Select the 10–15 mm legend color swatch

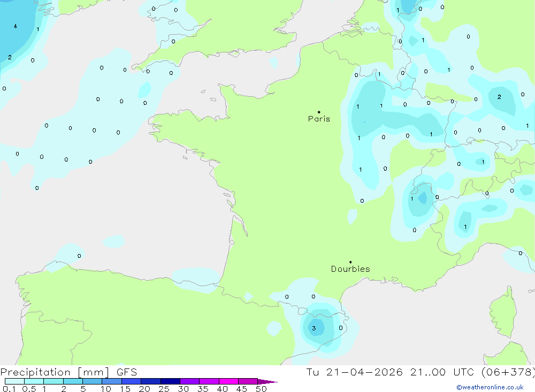[112, 381]
